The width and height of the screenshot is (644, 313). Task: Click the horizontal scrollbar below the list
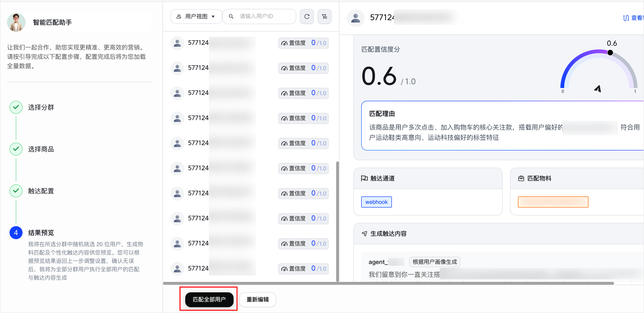click(388, 283)
